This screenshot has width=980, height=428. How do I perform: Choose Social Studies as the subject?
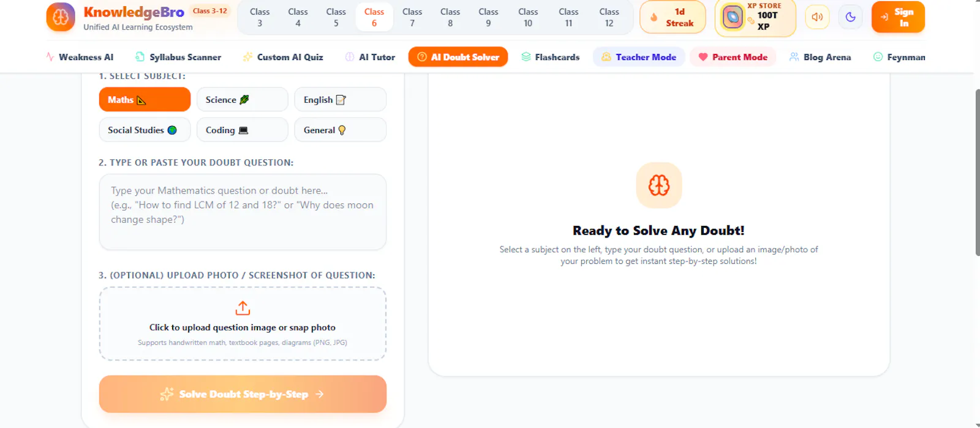(145, 130)
